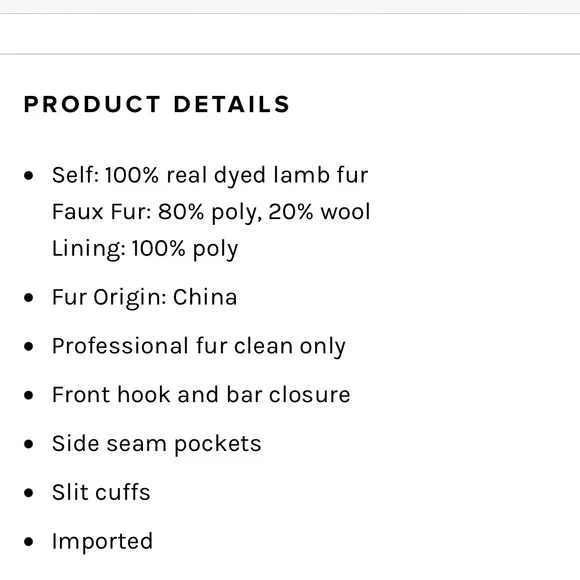Click the bullet beside 'Fur Origin: China'
The width and height of the screenshot is (580, 580).
(x=28, y=297)
